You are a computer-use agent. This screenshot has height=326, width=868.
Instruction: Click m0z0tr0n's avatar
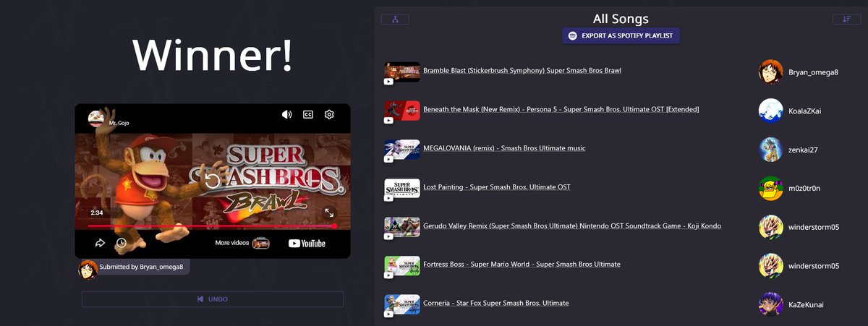(x=770, y=188)
